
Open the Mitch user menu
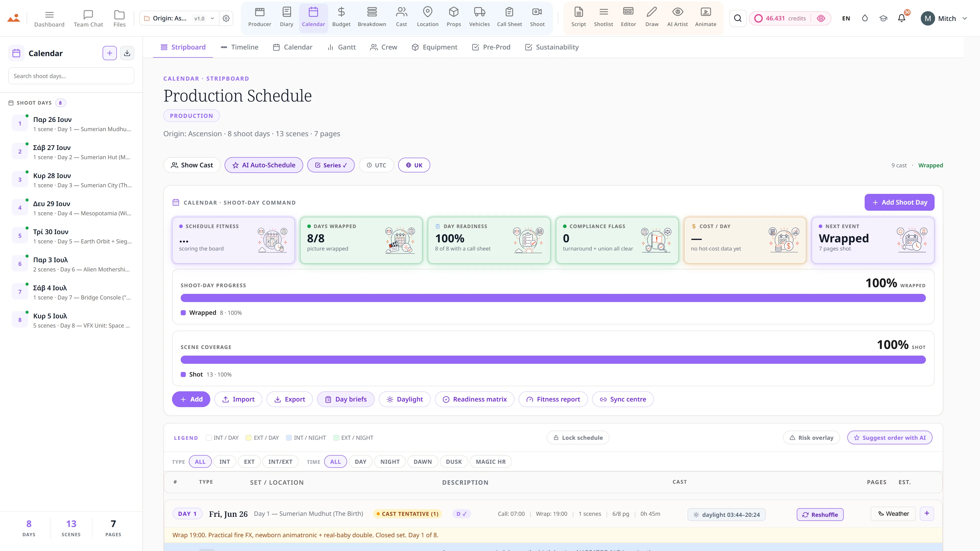[944, 18]
